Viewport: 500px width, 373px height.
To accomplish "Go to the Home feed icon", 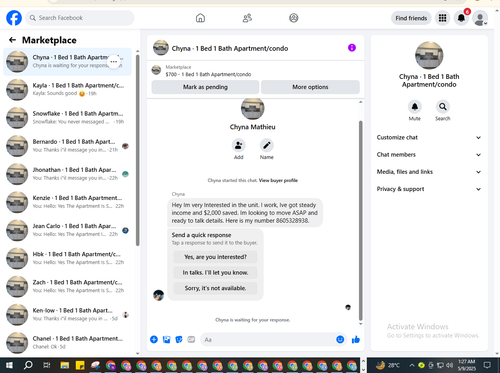I will click(x=200, y=18).
